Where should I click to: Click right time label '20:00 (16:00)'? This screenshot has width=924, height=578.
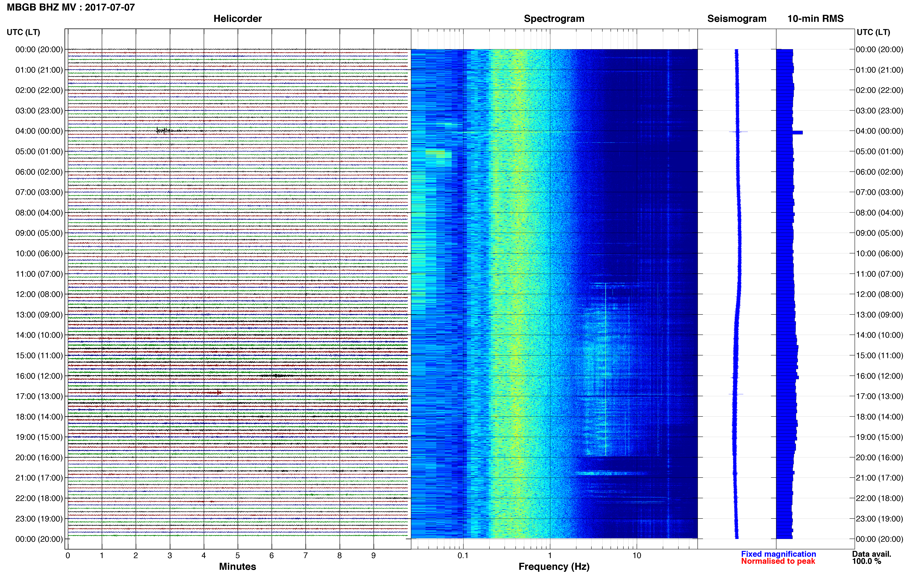(879, 458)
